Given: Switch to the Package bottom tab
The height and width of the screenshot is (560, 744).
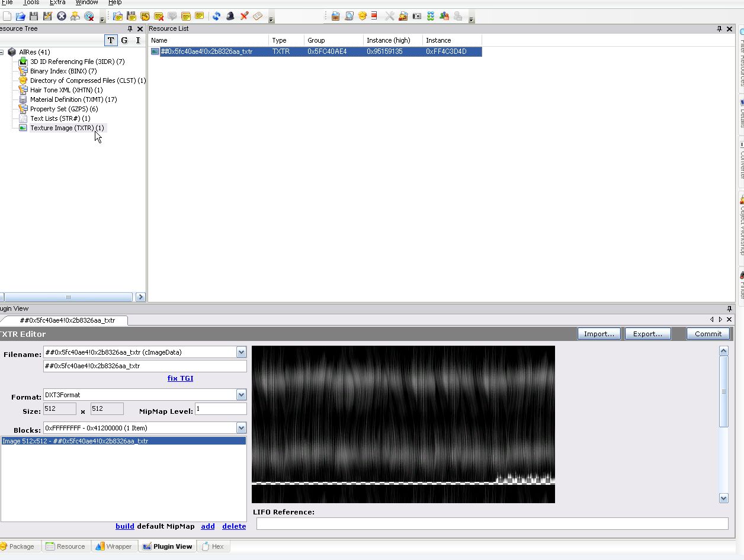Looking at the screenshot, I should click(x=21, y=546).
